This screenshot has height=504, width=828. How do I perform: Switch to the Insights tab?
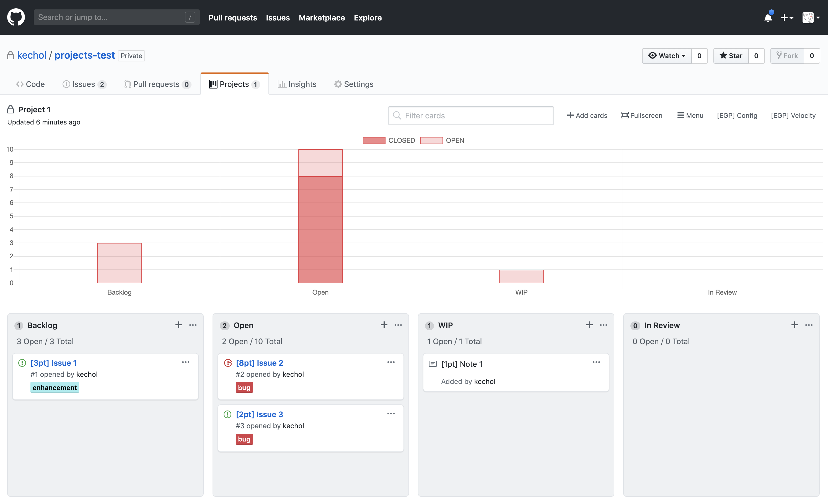click(297, 84)
